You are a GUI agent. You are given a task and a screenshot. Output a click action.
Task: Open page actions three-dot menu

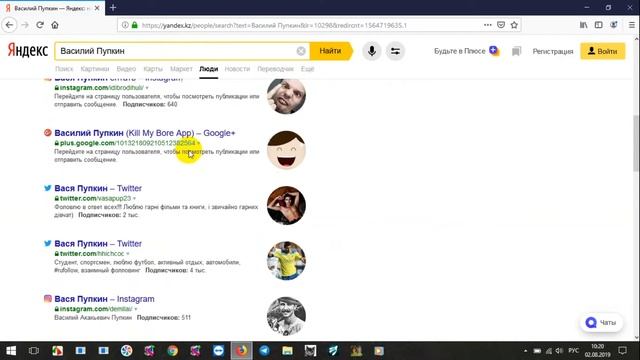point(487,25)
